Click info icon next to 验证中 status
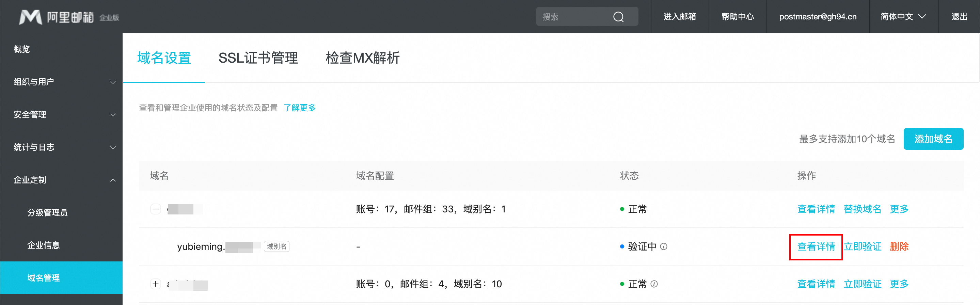 point(663,246)
